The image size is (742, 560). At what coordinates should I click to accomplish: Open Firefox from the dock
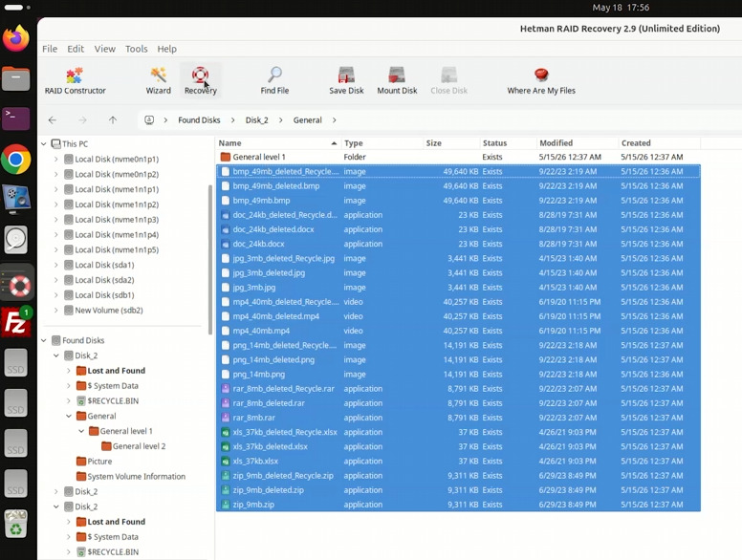click(16, 38)
